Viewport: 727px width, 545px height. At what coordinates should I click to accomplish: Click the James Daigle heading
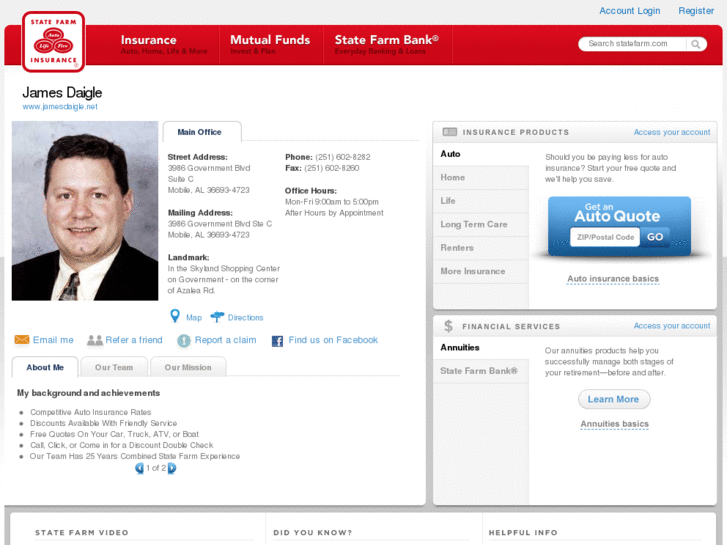pos(62,92)
